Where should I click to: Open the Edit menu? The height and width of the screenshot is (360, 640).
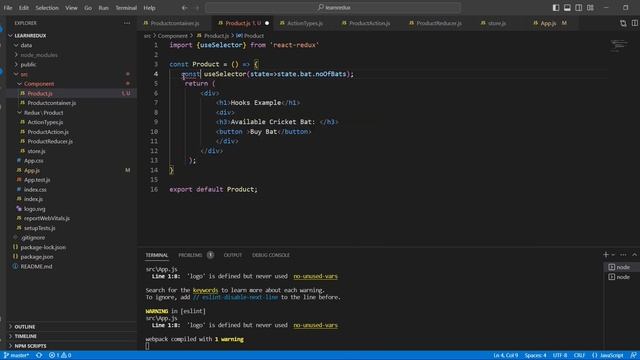(24, 7)
